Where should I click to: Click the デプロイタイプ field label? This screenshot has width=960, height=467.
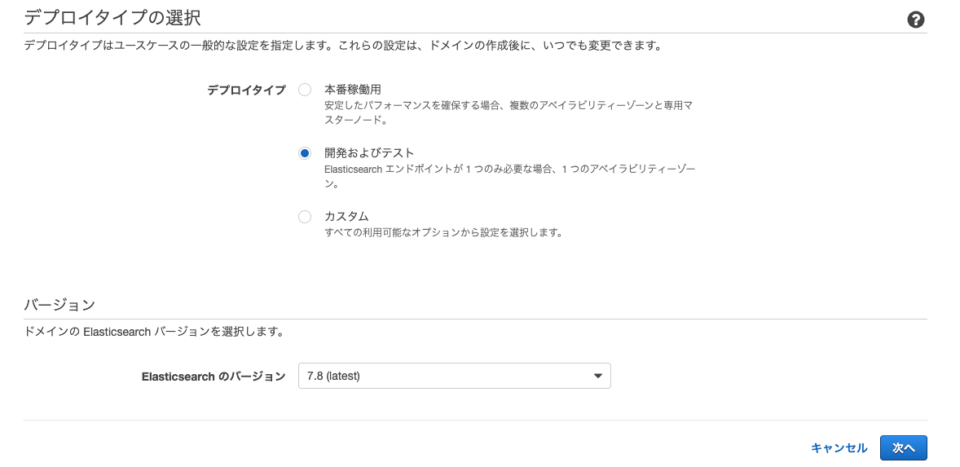coord(246,90)
